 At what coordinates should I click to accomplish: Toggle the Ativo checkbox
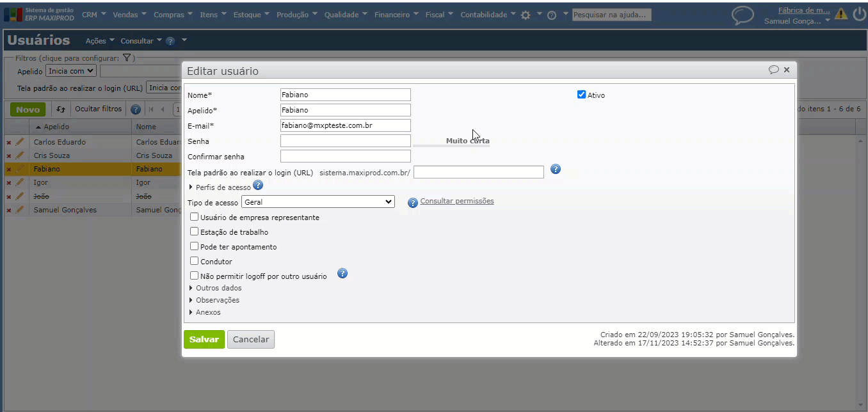pyautogui.click(x=581, y=95)
